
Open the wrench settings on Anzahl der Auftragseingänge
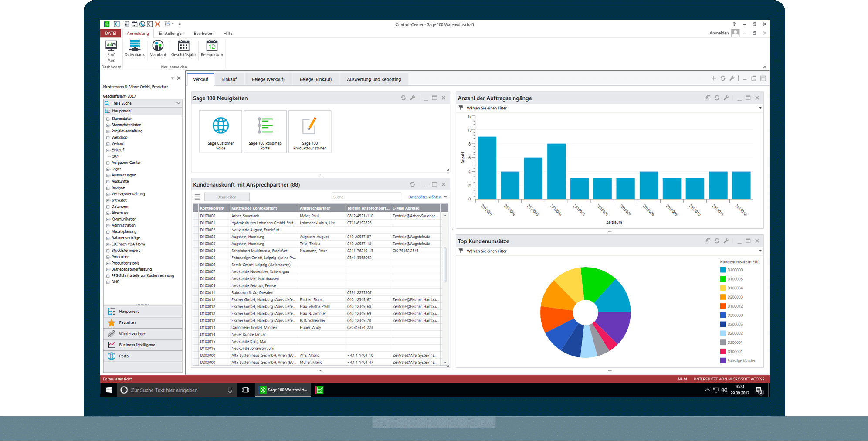click(x=726, y=98)
